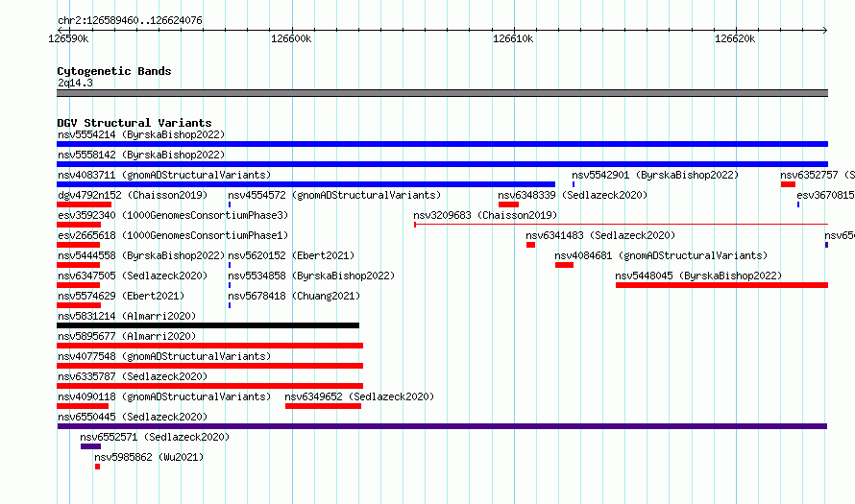Open dgv4792n152 (Chaisson2019) variant
This screenshot has height=504, width=855.
pyautogui.click(x=133, y=195)
